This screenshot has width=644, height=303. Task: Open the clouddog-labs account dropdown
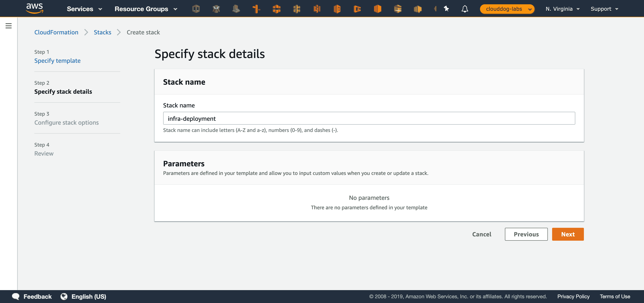click(x=507, y=9)
